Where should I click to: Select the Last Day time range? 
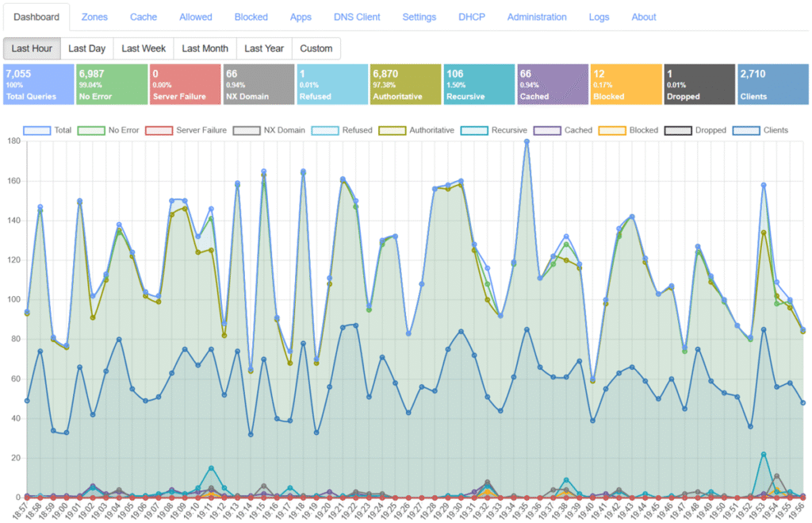86,48
